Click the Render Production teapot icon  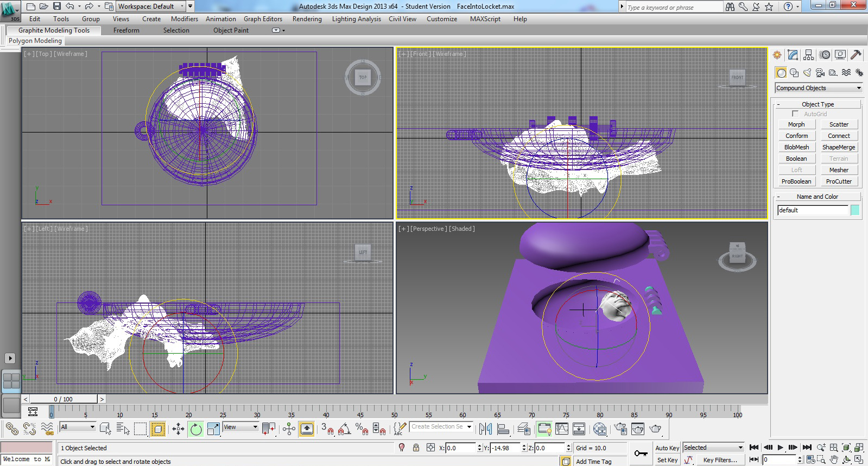tap(656, 429)
